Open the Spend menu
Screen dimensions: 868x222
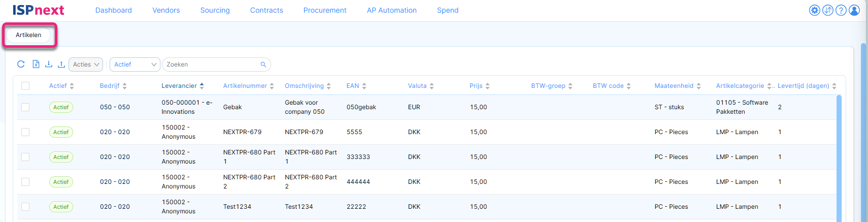pos(448,10)
